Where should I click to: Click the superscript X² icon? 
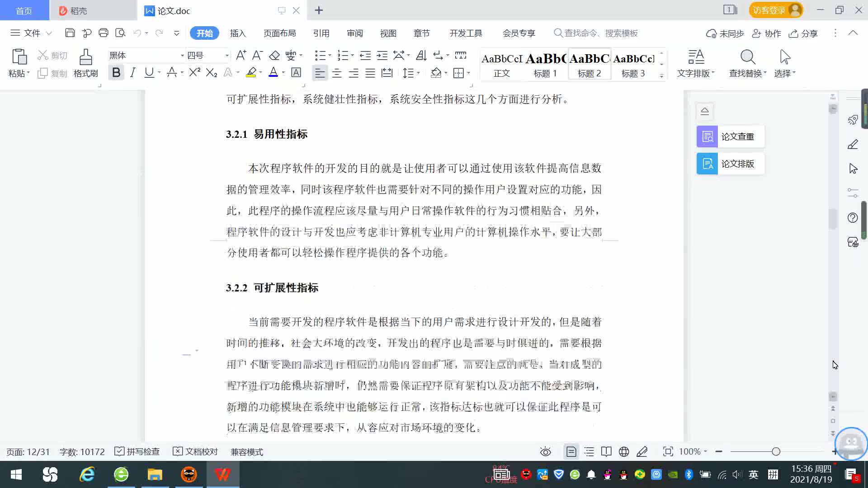(194, 73)
